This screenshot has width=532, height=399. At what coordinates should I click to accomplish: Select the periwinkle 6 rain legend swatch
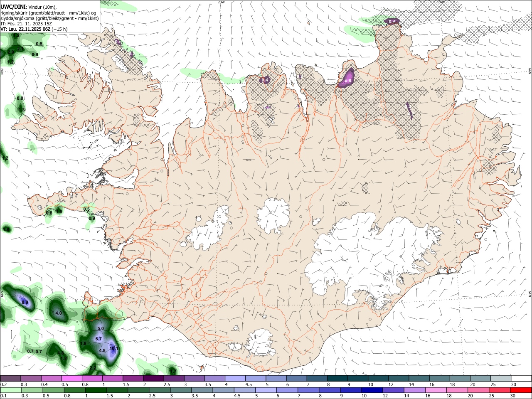[x=287, y=390]
